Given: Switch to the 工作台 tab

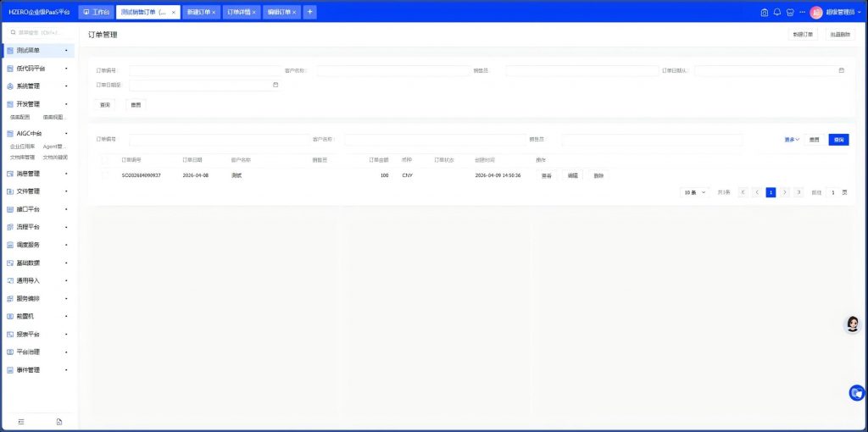Looking at the screenshot, I should [x=96, y=12].
